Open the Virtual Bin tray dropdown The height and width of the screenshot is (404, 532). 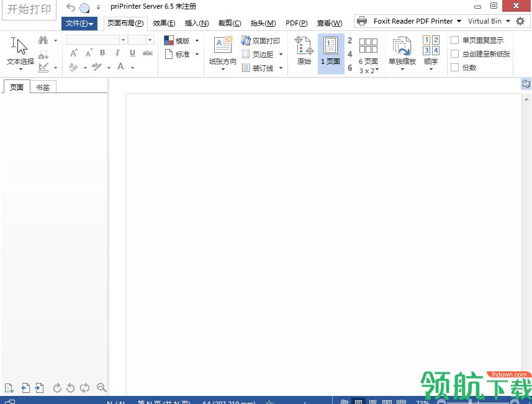(x=508, y=21)
